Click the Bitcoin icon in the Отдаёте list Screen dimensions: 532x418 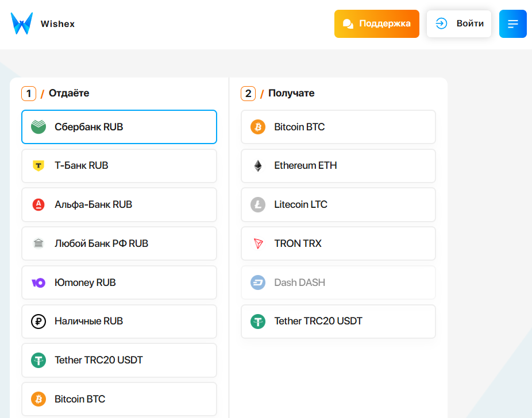pos(38,399)
